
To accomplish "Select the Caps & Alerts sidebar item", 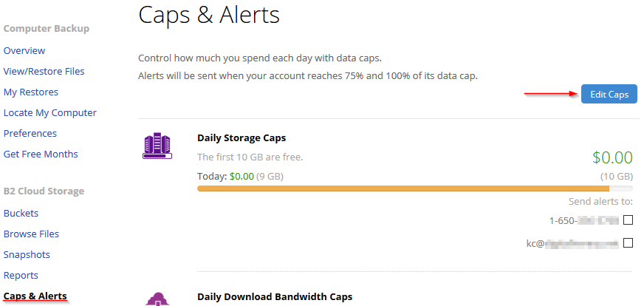I will 35,296.
